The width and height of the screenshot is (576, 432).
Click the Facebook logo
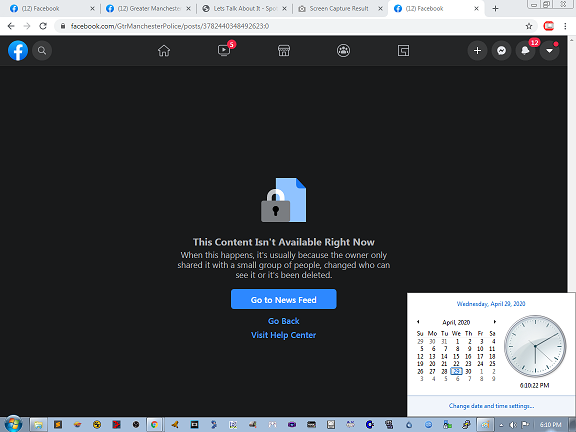18,51
